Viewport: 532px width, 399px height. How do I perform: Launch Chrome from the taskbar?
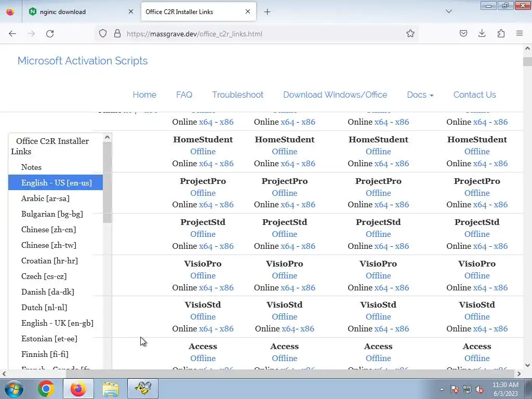46,389
